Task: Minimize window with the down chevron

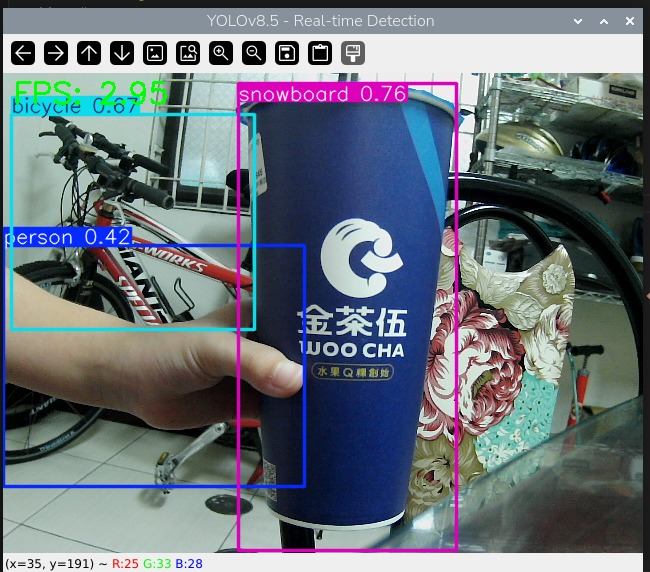Action: tap(578, 21)
